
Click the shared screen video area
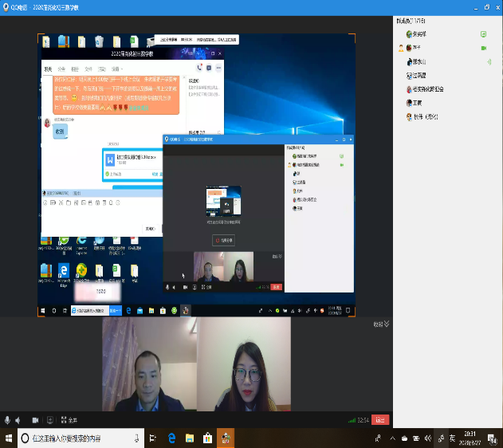tap(196, 175)
